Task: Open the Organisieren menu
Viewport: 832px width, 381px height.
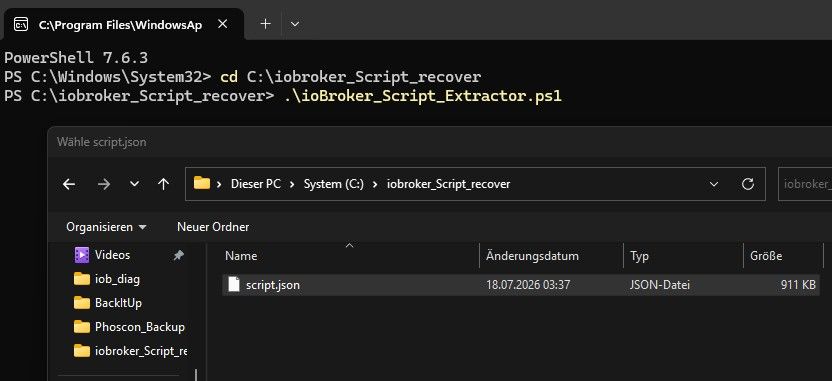Action: 106,227
